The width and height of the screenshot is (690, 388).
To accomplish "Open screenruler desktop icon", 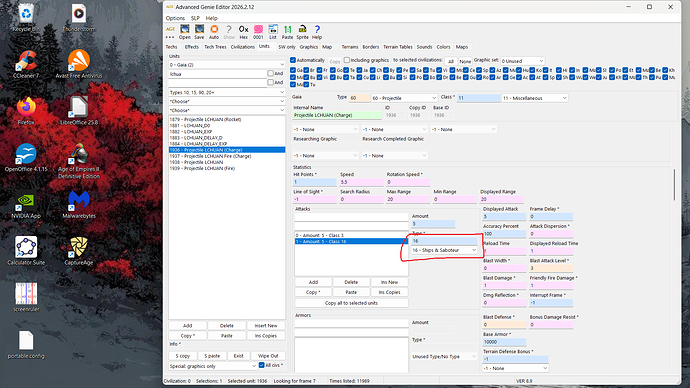I will pyautogui.click(x=26, y=297).
